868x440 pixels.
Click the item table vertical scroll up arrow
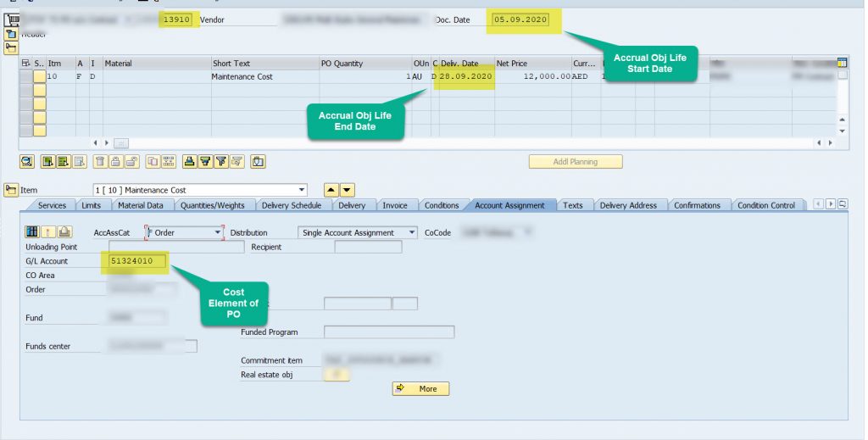(x=843, y=119)
